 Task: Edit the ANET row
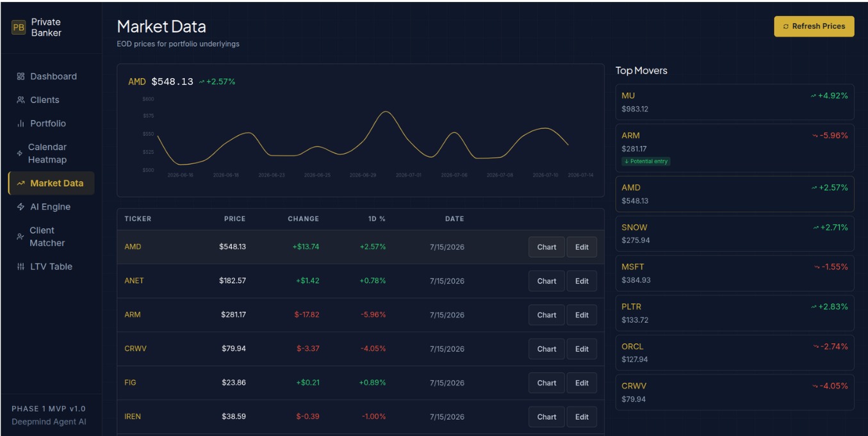(582, 281)
